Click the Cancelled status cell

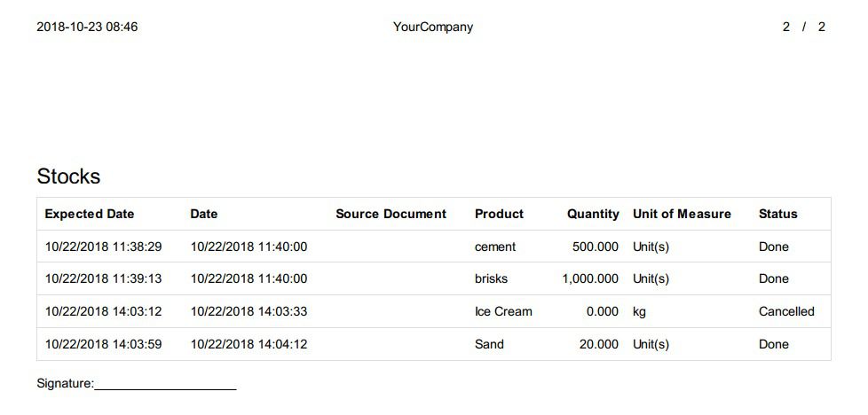click(786, 311)
